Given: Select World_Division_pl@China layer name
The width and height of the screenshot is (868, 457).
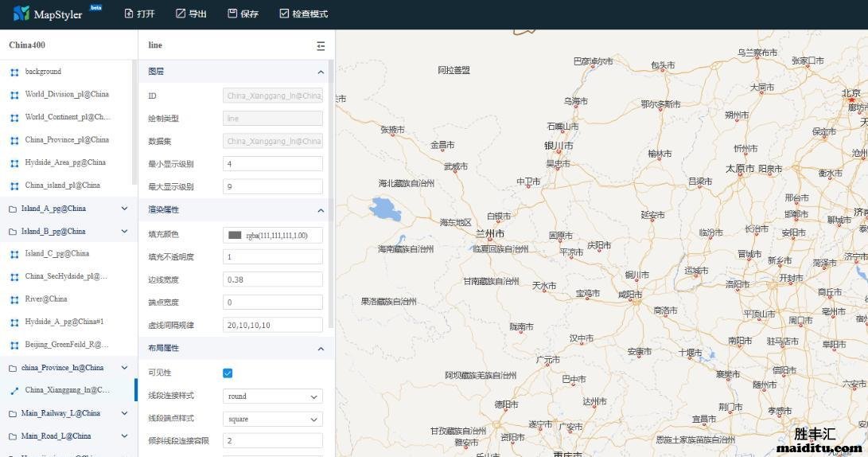Looking at the screenshot, I should coord(67,94).
